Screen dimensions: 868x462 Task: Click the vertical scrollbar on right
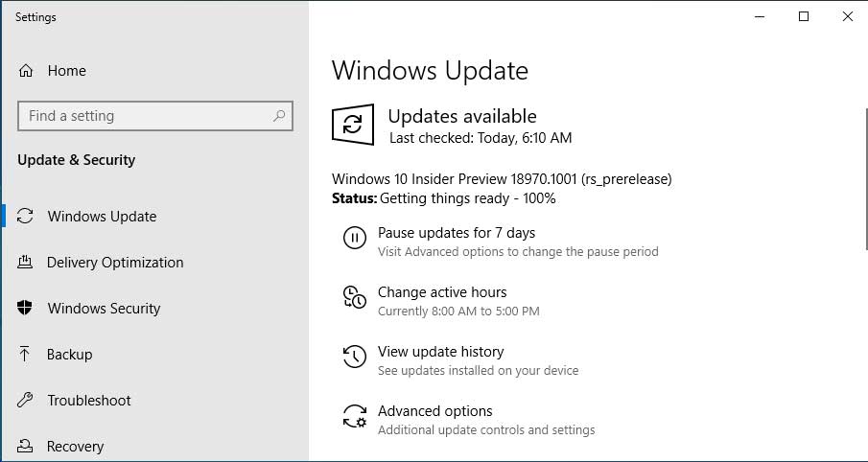coord(866,178)
